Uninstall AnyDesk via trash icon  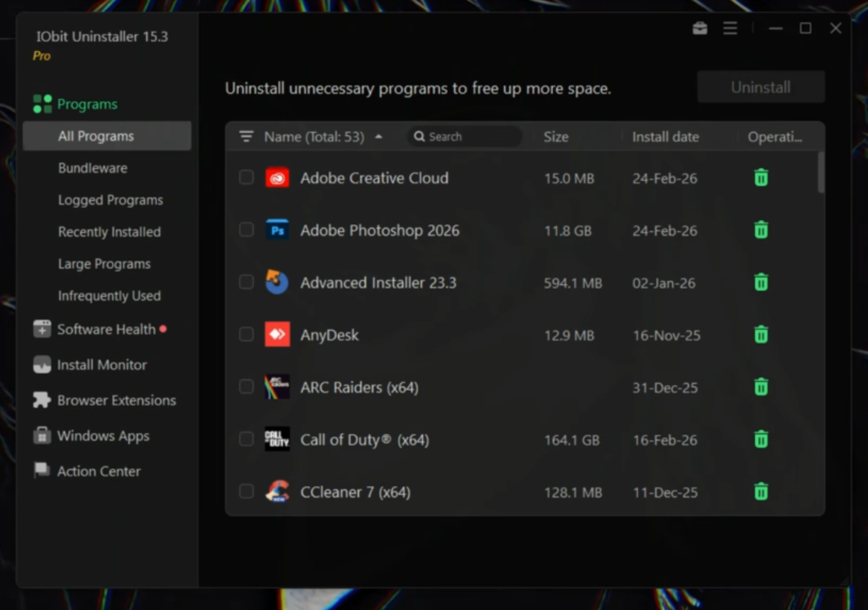coord(761,334)
